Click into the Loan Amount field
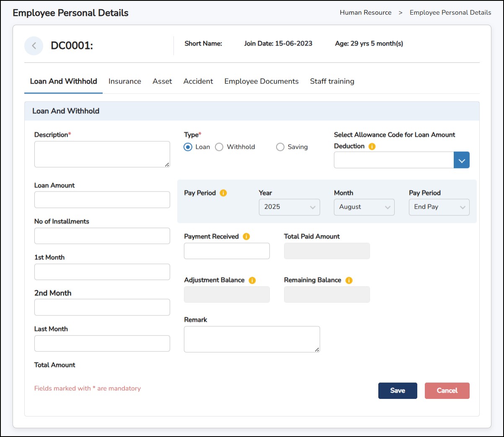This screenshot has width=504, height=437. coord(102,200)
